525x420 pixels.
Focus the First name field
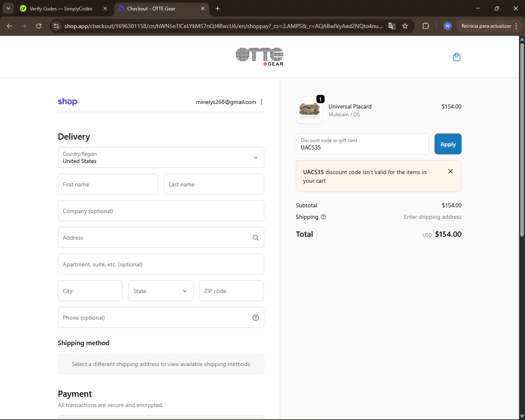coord(108,184)
